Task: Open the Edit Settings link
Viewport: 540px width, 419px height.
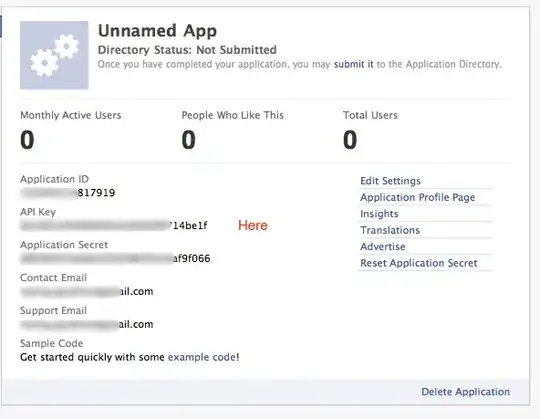Action: tap(390, 181)
